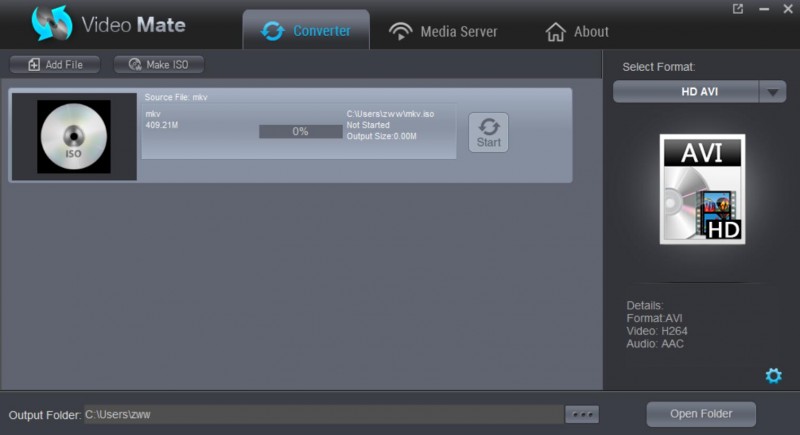Click the Output Folder path field
The width and height of the screenshot is (800, 435).
[320, 414]
